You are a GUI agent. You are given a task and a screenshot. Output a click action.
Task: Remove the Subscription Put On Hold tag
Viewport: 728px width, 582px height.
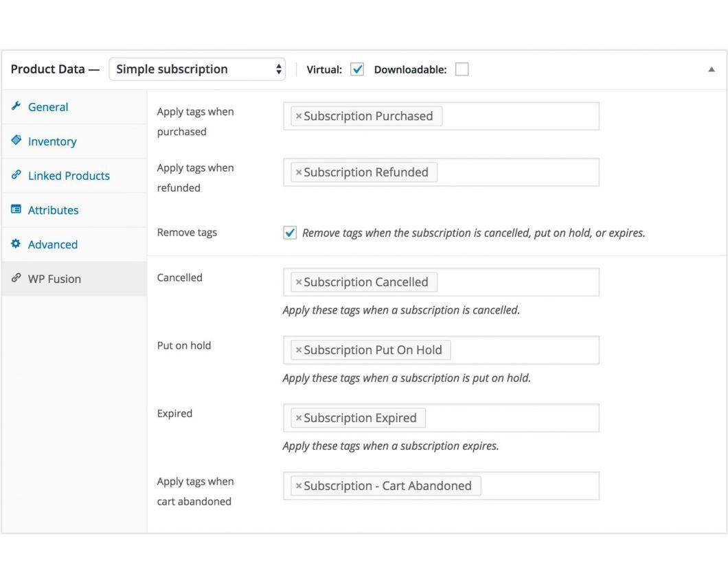coord(299,351)
